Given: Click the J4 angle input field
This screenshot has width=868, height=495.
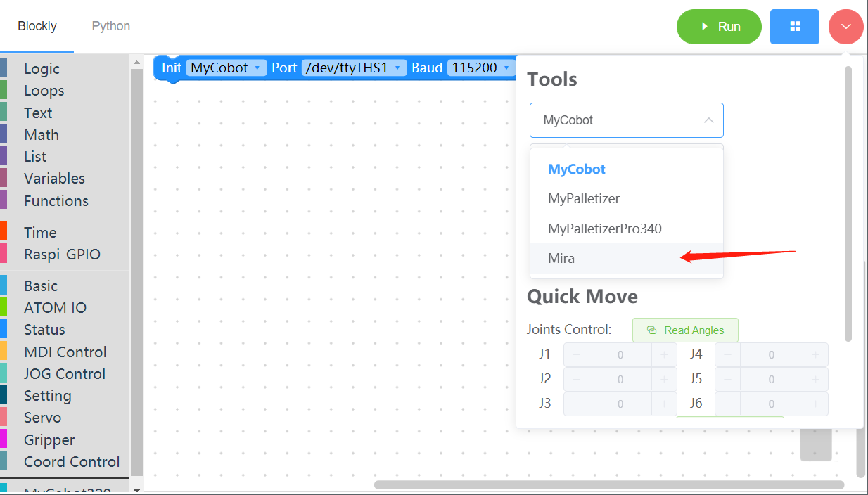Looking at the screenshot, I should (772, 355).
